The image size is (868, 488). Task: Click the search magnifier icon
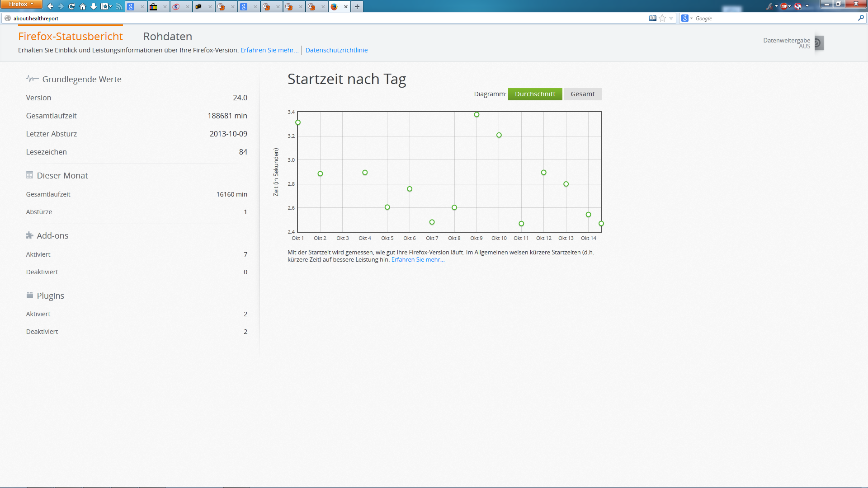(860, 18)
